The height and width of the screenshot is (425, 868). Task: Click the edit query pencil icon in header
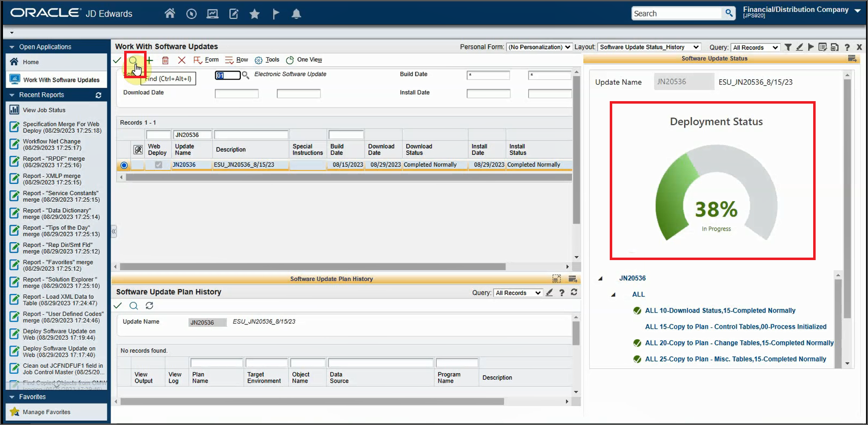click(x=800, y=47)
